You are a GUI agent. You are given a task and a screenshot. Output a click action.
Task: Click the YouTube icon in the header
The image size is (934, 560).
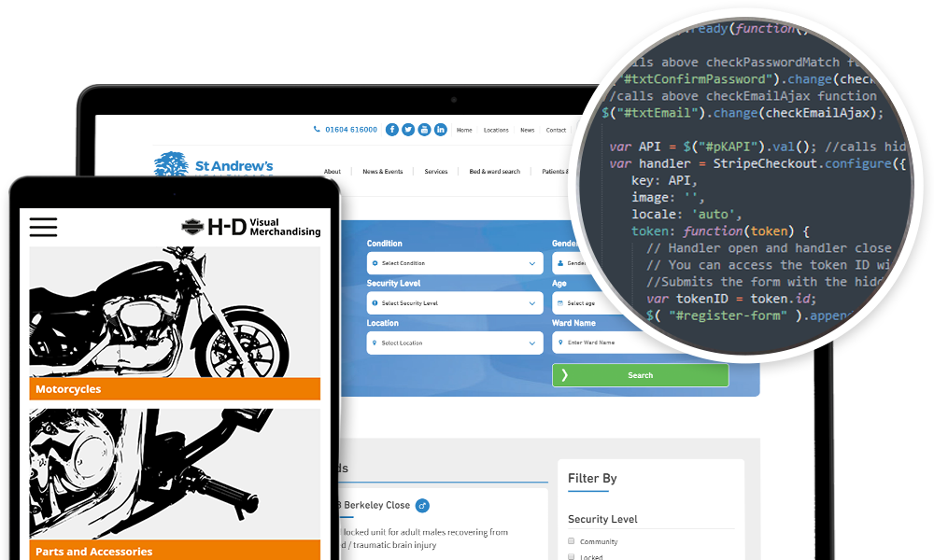424,130
